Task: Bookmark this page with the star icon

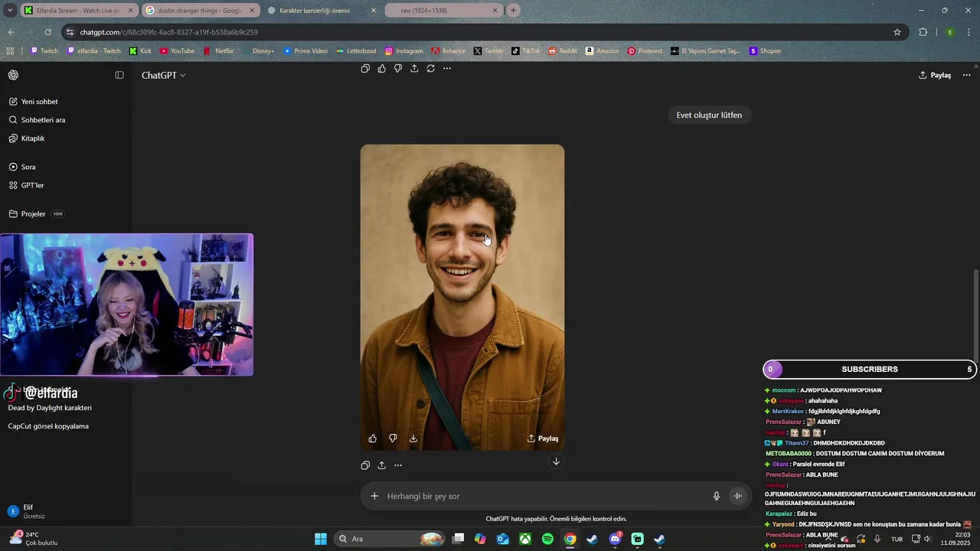Action: pyautogui.click(x=897, y=32)
